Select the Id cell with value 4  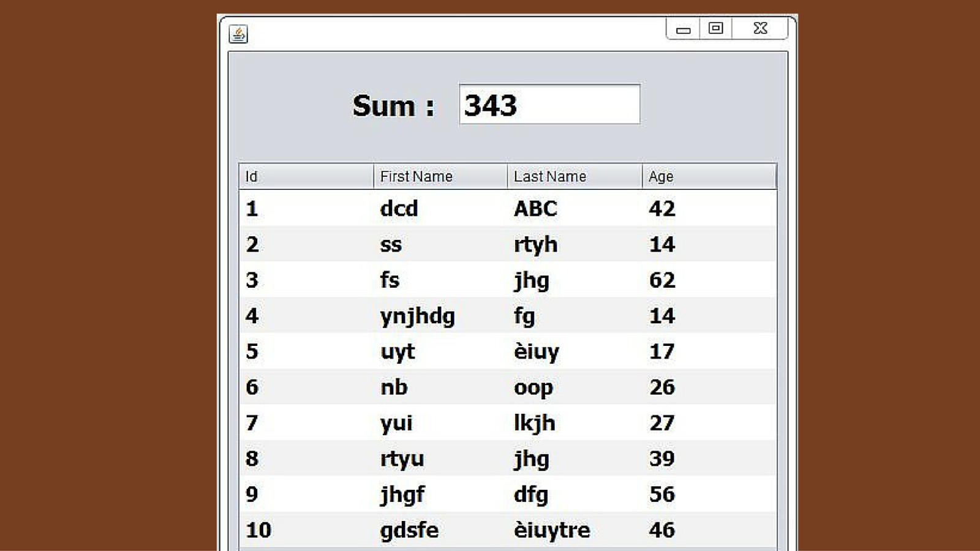point(306,315)
